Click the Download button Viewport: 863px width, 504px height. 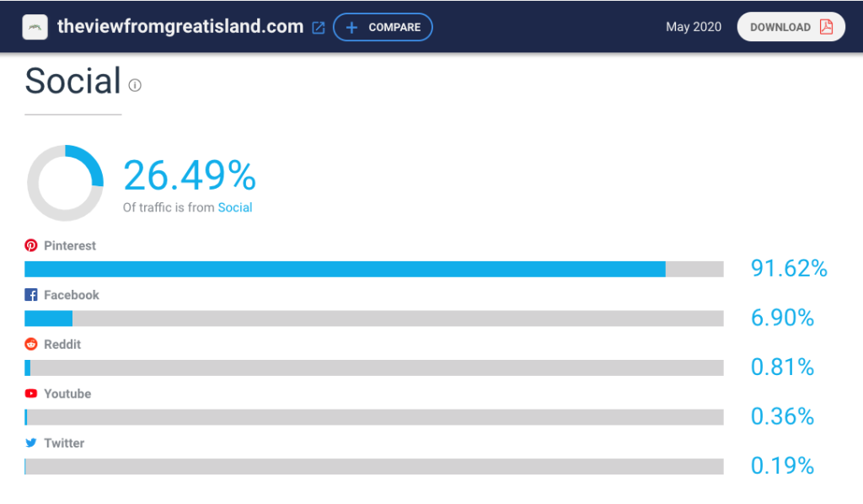[x=791, y=27]
